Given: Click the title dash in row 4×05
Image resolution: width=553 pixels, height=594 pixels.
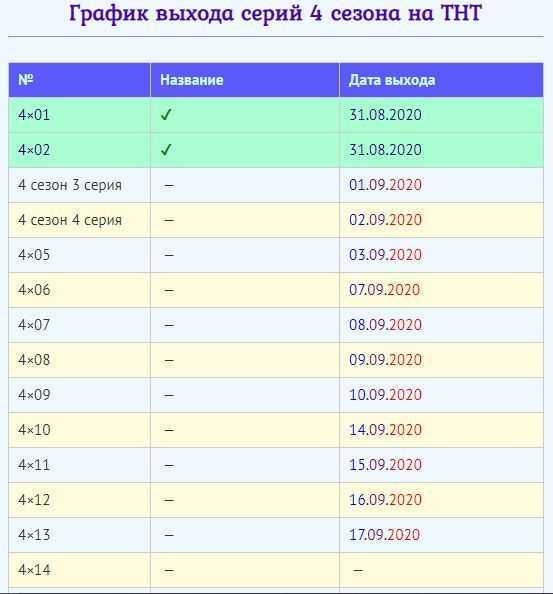Looking at the screenshot, I should pyautogui.click(x=169, y=255).
